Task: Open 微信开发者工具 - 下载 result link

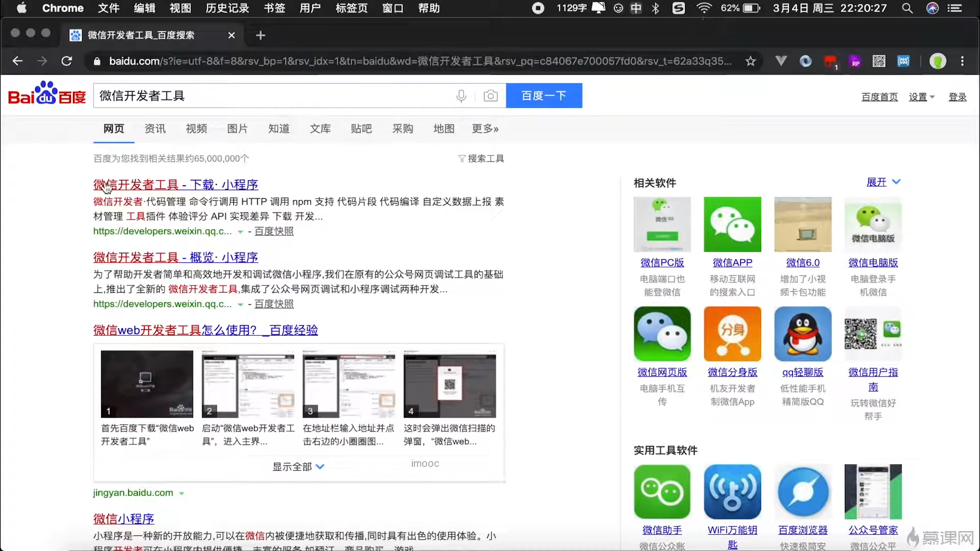Action: tap(176, 185)
